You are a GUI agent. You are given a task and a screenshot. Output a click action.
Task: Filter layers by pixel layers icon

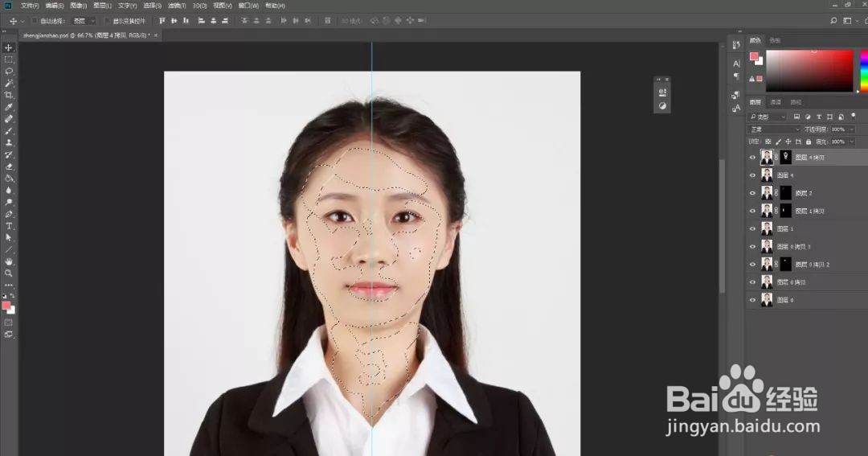pyautogui.click(x=796, y=117)
